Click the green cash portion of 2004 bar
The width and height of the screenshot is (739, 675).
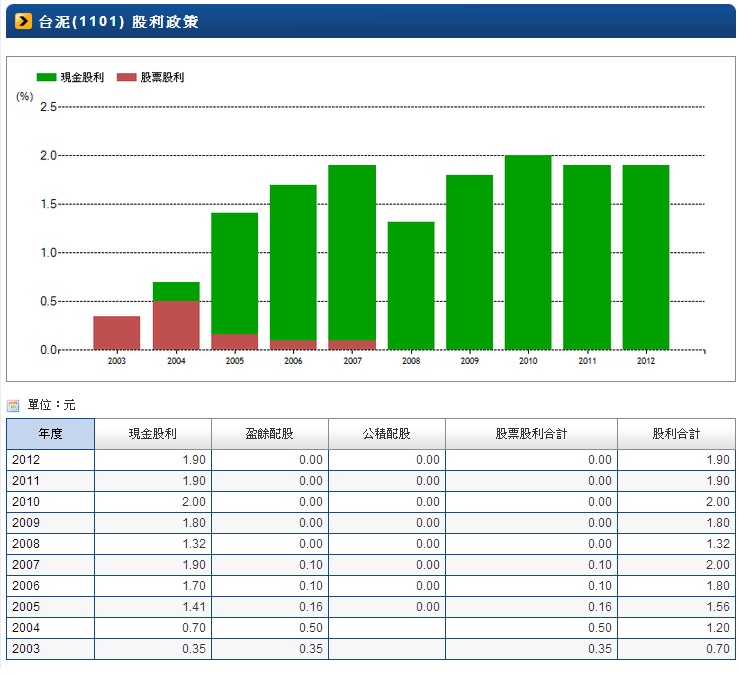176,291
